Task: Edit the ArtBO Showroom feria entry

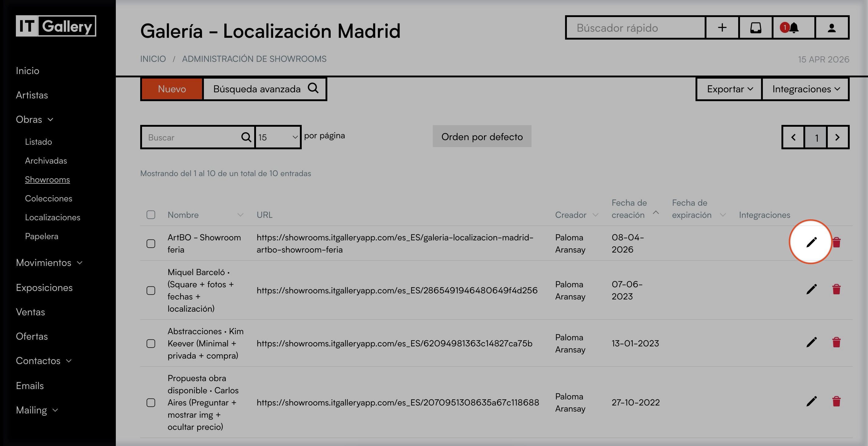Action: tap(811, 242)
